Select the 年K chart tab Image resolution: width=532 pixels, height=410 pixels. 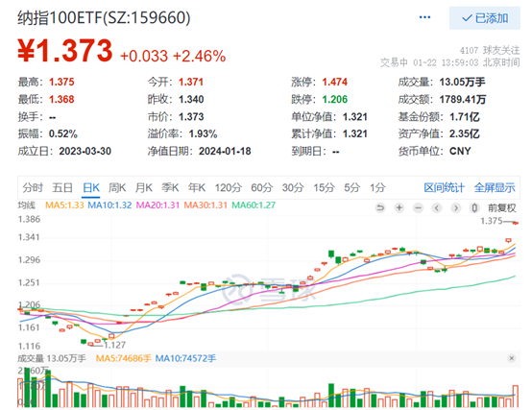point(197,187)
